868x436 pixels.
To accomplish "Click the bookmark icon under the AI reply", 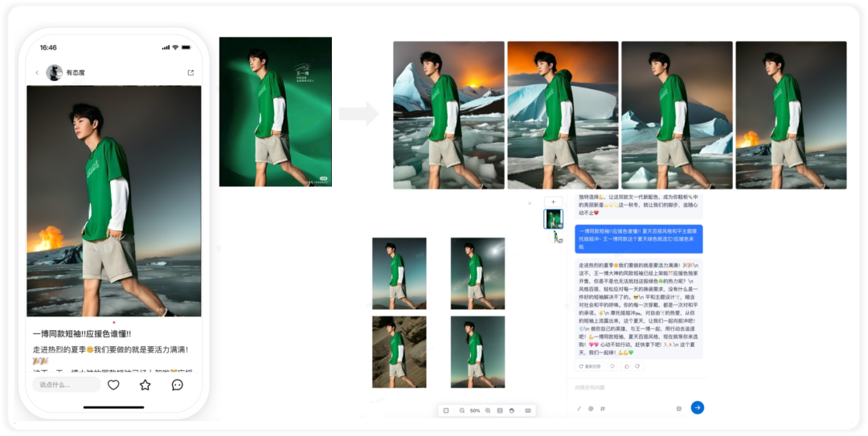I will (x=612, y=366).
